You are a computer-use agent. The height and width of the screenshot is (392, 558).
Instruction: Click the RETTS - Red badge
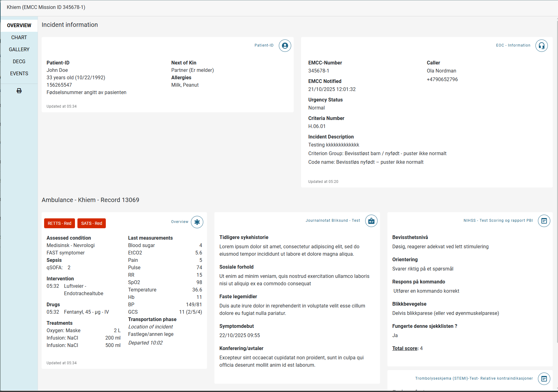[60, 223]
